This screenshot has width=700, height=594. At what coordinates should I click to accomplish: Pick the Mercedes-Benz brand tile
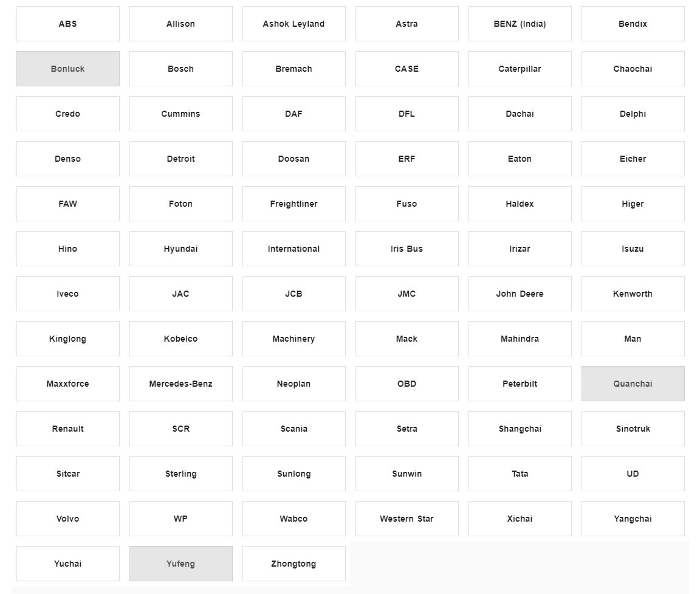click(x=180, y=384)
